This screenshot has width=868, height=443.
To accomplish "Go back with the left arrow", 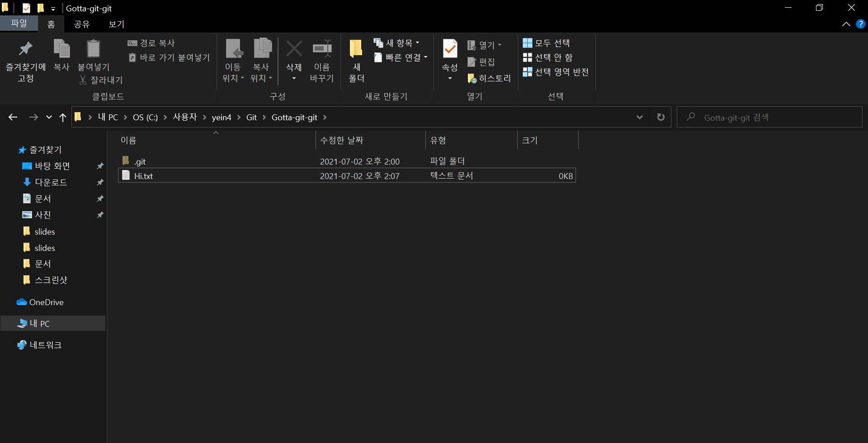I will [x=13, y=117].
